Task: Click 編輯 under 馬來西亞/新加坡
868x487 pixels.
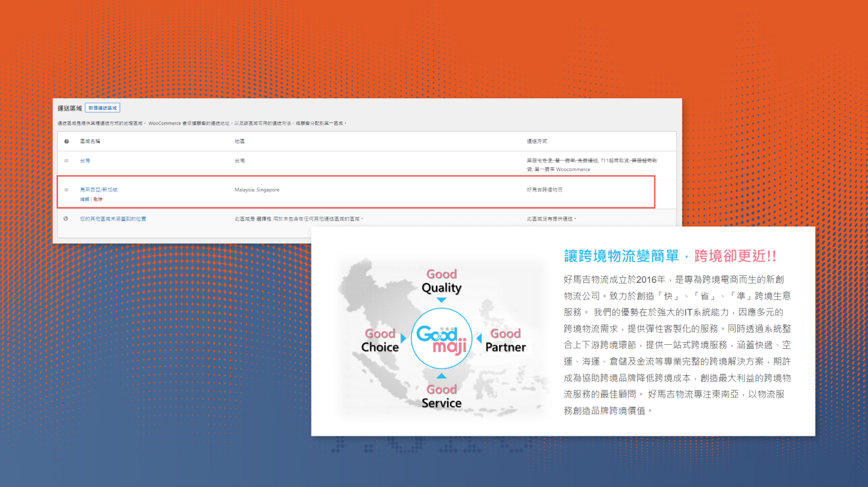Action: (x=85, y=199)
